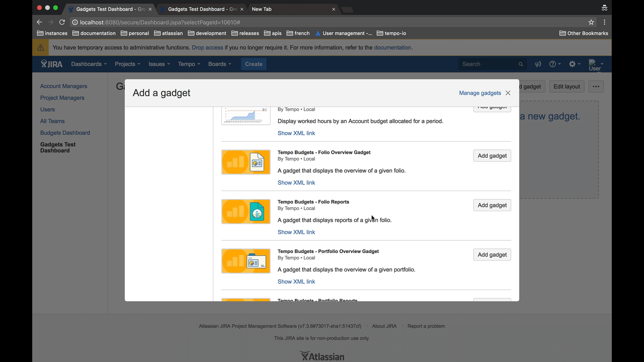Open the Boards menu
This screenshot has height=362, width=644.
click(220, 64)
